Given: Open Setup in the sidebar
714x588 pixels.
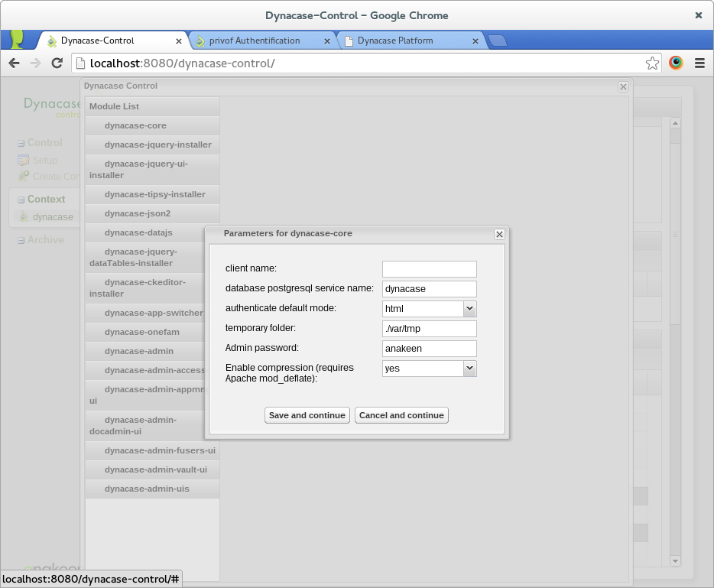Looking at the screenshot, I should 45,161.
